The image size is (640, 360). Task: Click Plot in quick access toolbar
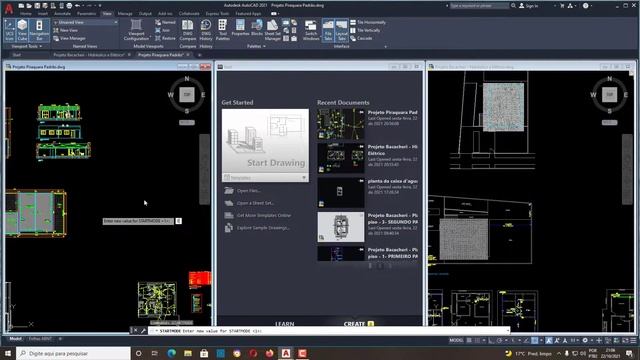point(69,6)
